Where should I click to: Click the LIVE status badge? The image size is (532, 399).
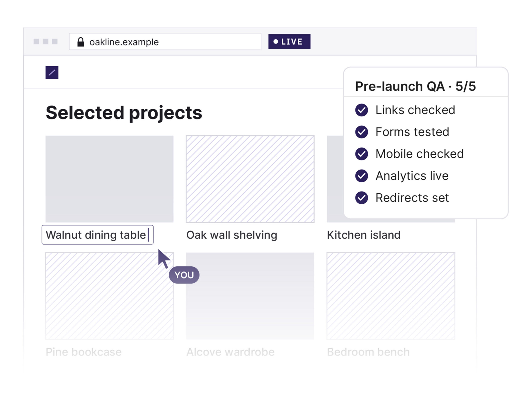[x=289, y=42]
